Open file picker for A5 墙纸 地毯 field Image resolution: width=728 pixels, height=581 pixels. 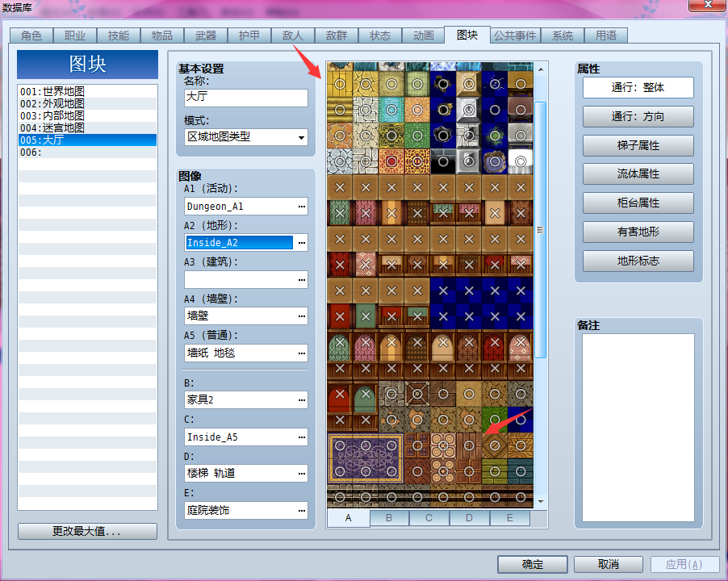(302, 353)
